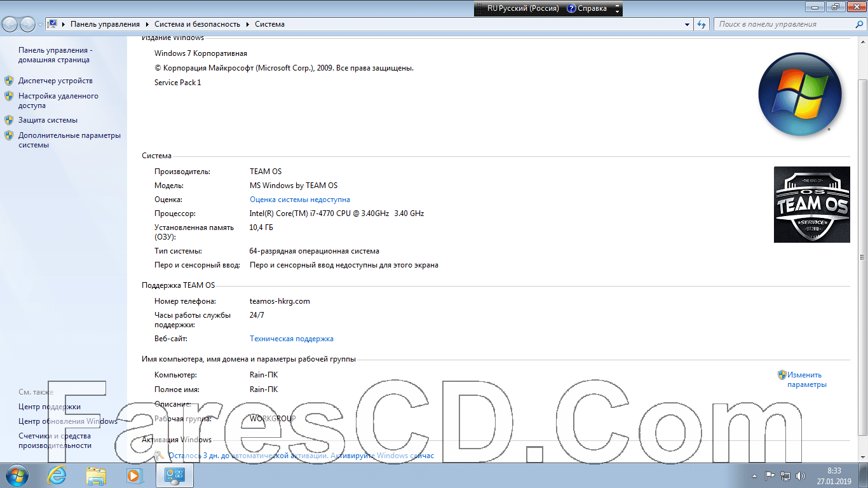Open Техническая поддержка website link
The height and width of the screenshot is (488, 868).
pos(292,339)
